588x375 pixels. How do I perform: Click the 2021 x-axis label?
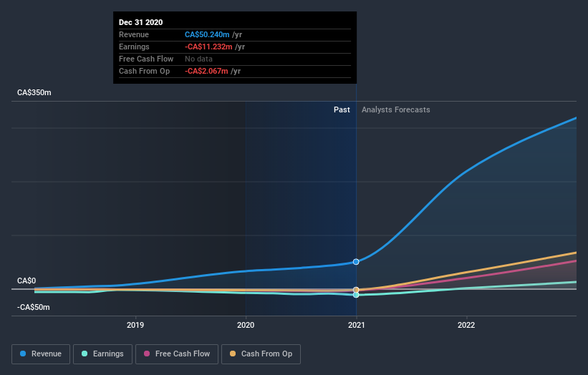click(356, 325)
